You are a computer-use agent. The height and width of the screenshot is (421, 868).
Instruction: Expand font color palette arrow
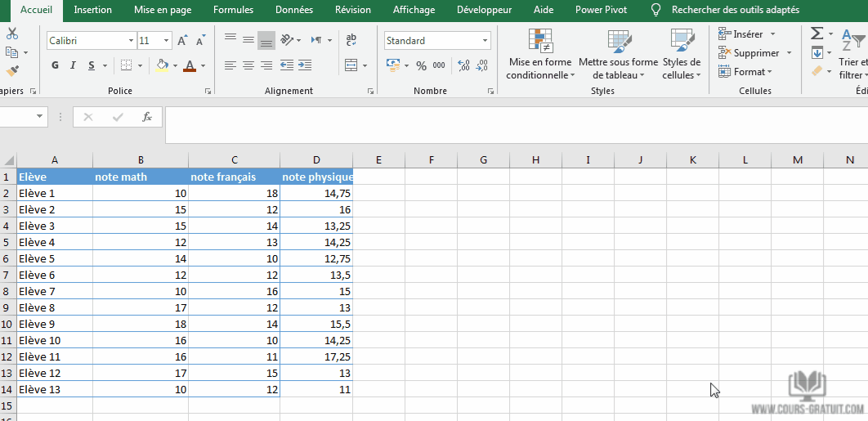pos(204,65)
